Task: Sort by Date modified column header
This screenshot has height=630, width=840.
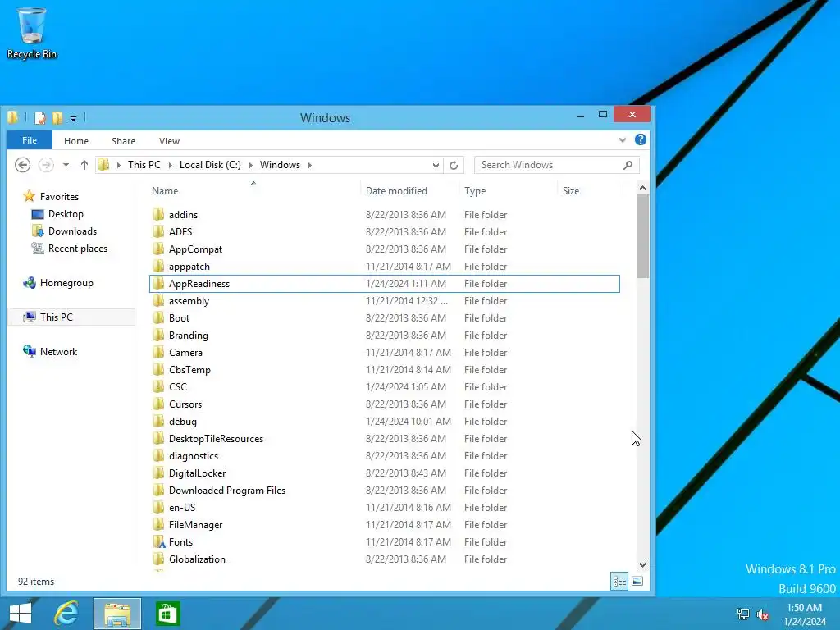Action: click(410, 190)
